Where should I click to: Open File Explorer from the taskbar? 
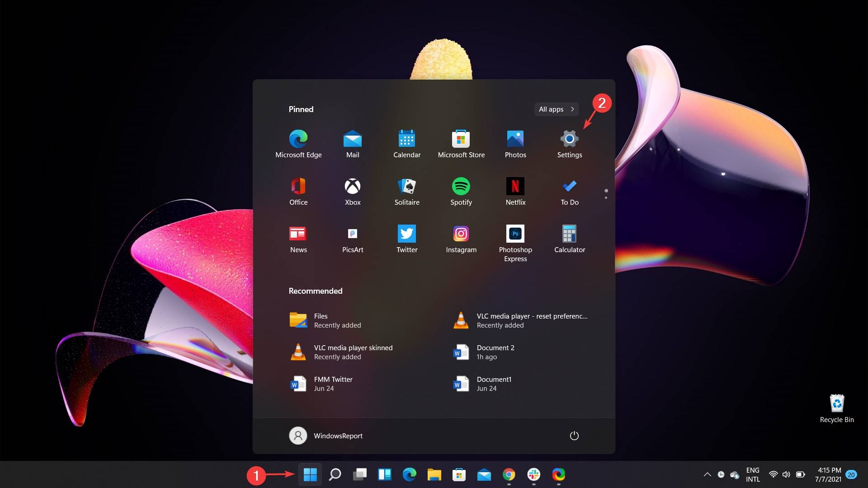pyautogui.click(x=434, y=474)
